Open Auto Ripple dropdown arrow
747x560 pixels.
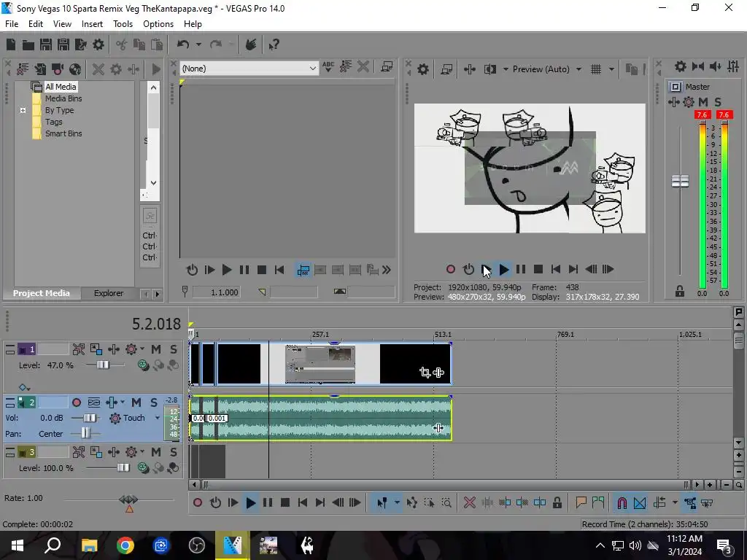(675, 502)
